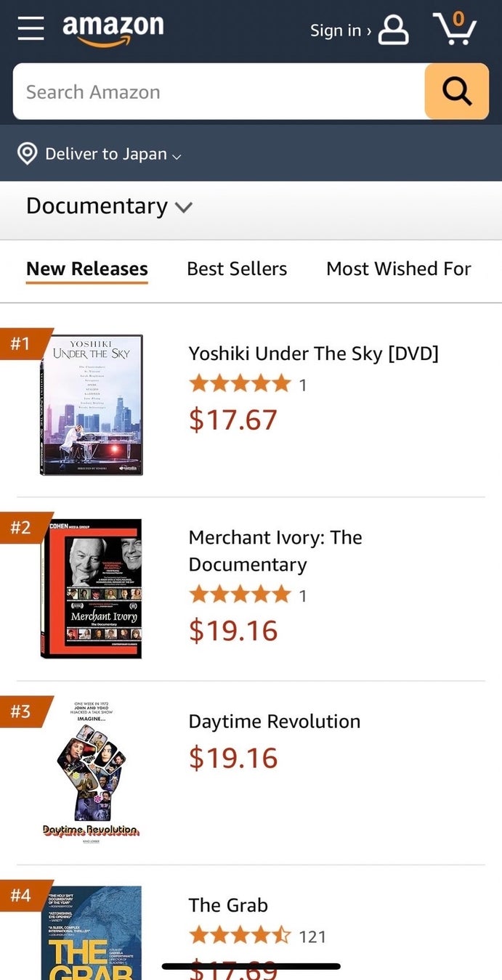Tap the Merchant Ivory DVD cover image
This screenshot has width=502, height=980.
click(91, 589)
